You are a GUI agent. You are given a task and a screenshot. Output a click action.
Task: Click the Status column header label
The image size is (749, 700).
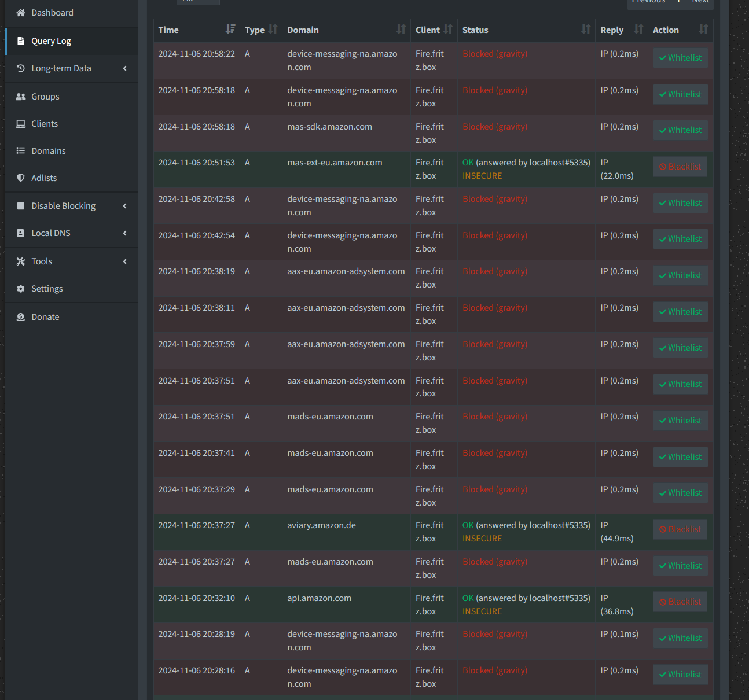[x=475, y=30]
